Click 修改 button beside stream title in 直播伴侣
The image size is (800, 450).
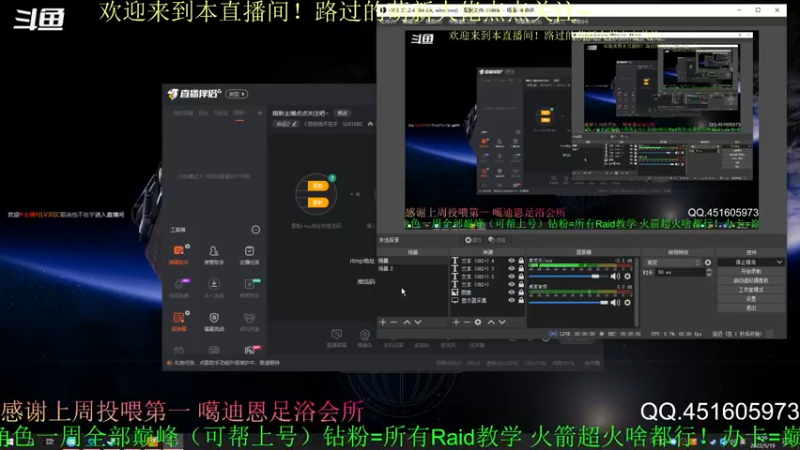pyautogui.click(x=342, y=113)
